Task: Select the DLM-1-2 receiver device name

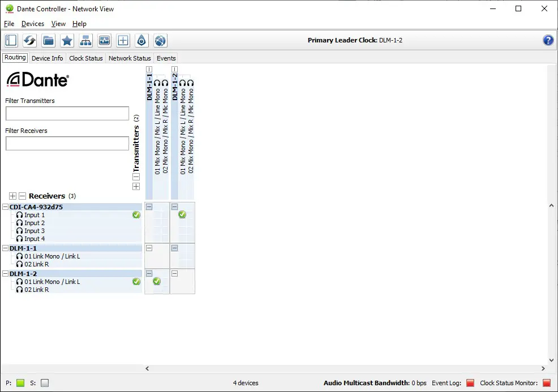Action: click(x=23, y=274)
